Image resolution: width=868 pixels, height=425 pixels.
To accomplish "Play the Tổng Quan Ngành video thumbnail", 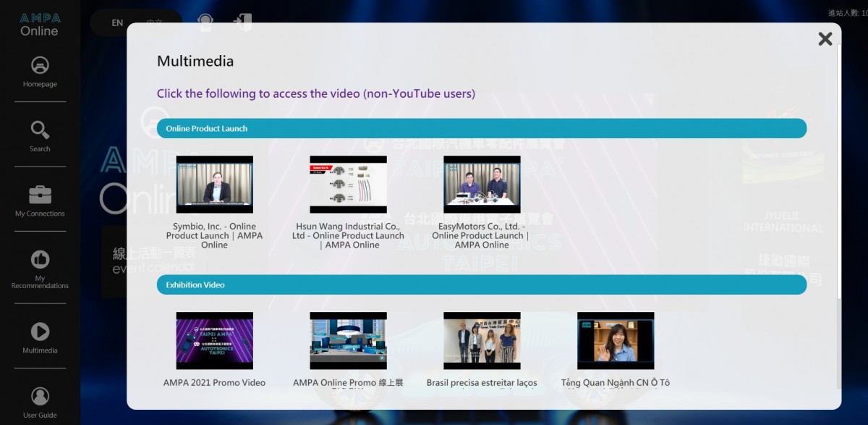I will (x=616, y=341).
